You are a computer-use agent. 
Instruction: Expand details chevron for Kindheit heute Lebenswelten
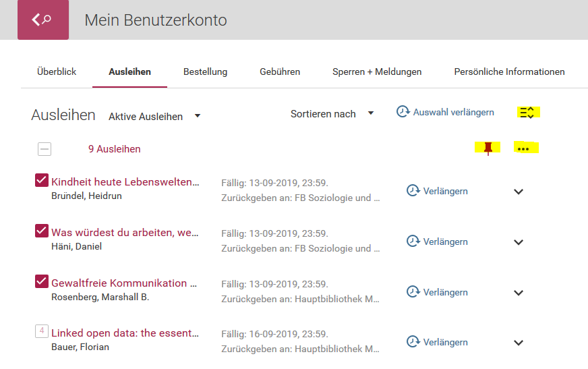519,192
